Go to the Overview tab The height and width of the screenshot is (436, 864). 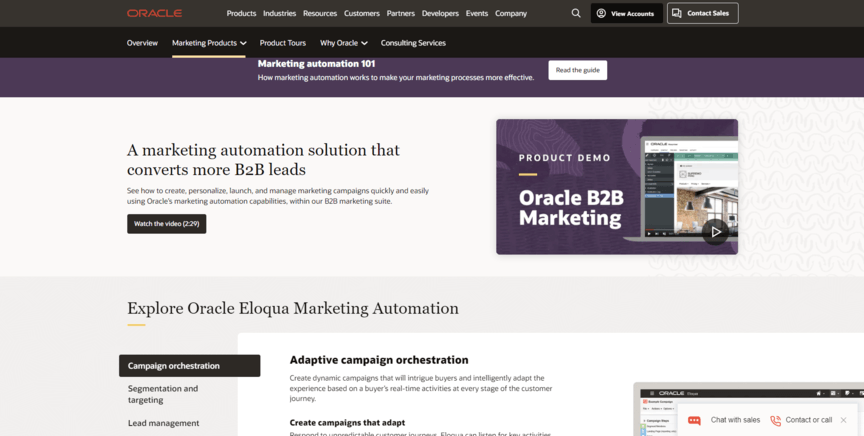[x=142, y=42]
